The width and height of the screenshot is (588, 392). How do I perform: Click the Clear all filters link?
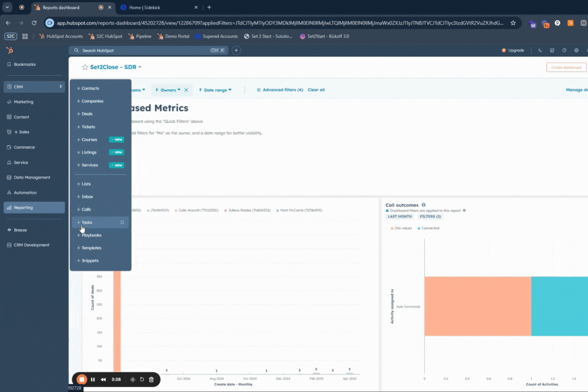click(x=316, y=90)
